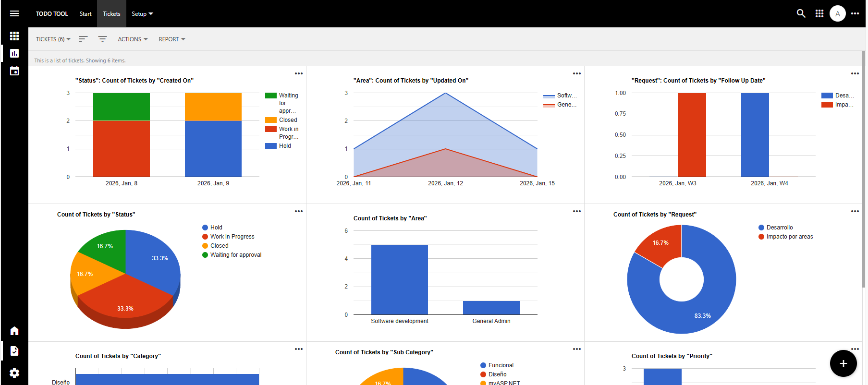
Task: Open the apps grid launcher icon
Action: click(x=819, y=13)
